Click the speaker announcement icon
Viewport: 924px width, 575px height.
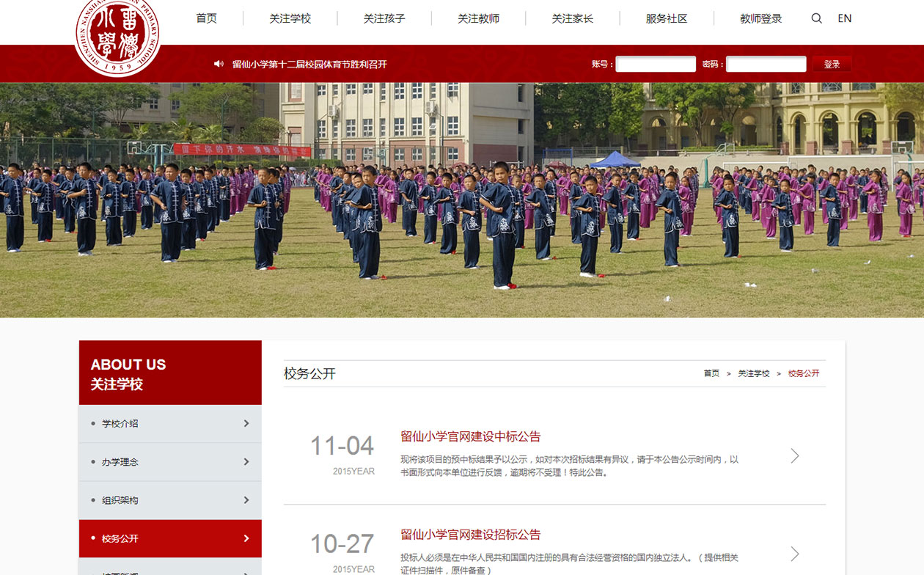(219, 64)
